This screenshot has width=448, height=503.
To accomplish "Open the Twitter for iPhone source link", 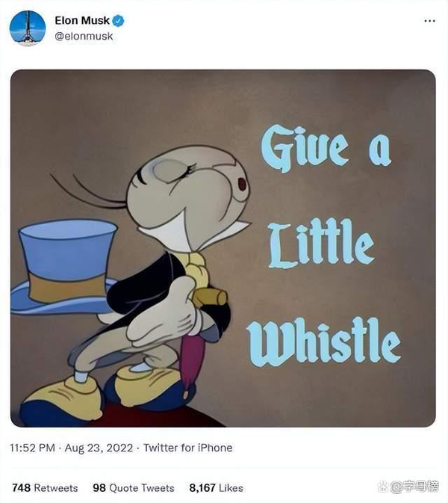I will (188, 448).
